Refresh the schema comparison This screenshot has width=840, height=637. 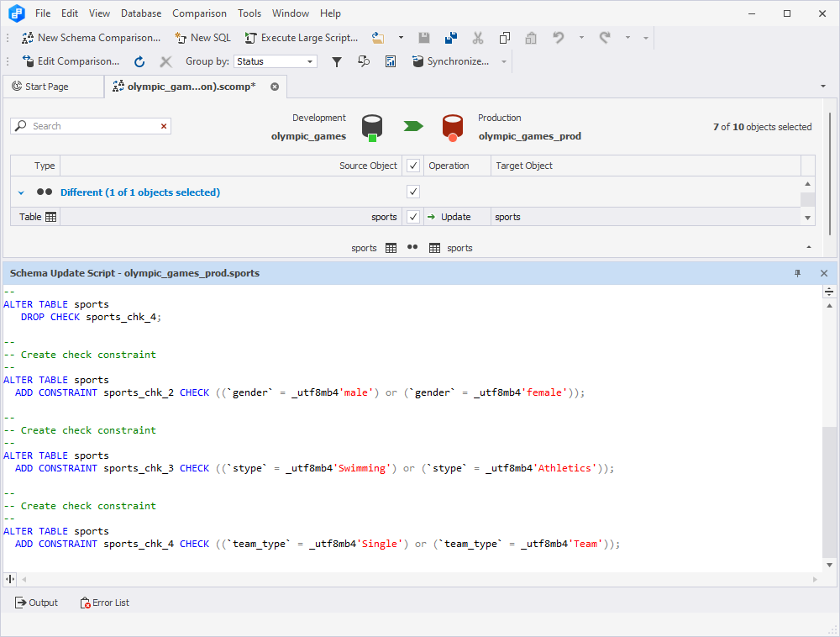[139, 61]
